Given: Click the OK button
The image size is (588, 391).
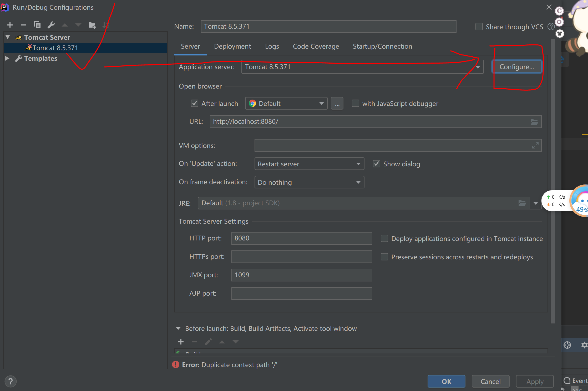Looking at the screenshot, I should tap(446, 381).
